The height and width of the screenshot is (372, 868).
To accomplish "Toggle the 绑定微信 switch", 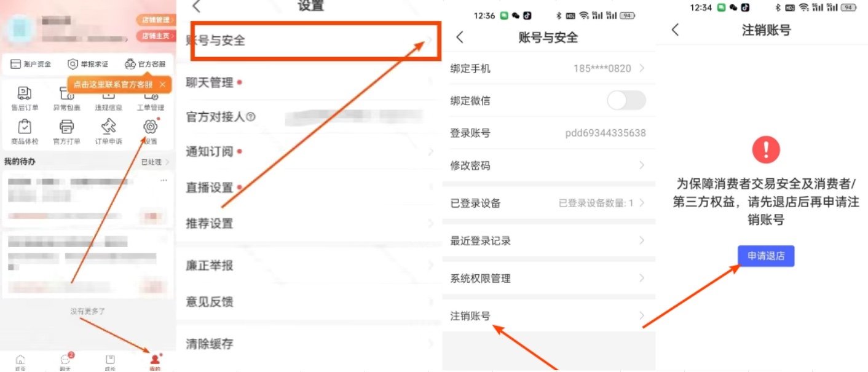I will 626,100.
